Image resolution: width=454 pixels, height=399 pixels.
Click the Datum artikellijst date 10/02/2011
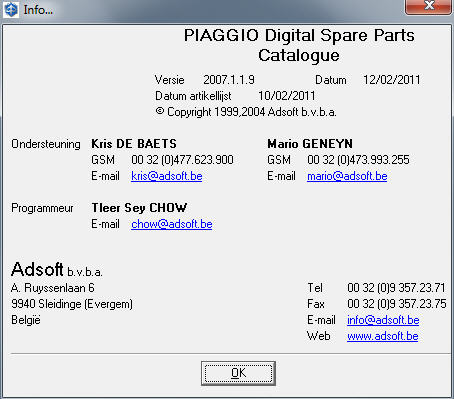pos(287,96)
